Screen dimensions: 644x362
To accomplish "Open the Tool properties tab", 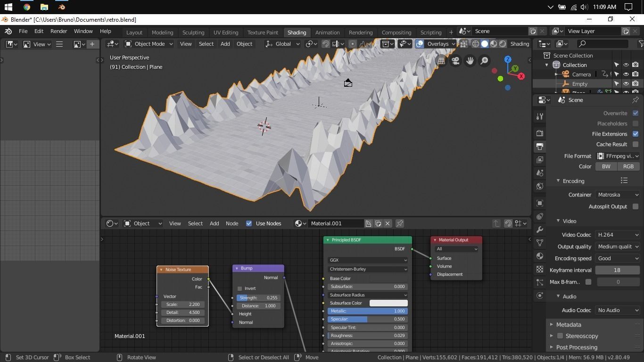I will (x=540, y=116).
